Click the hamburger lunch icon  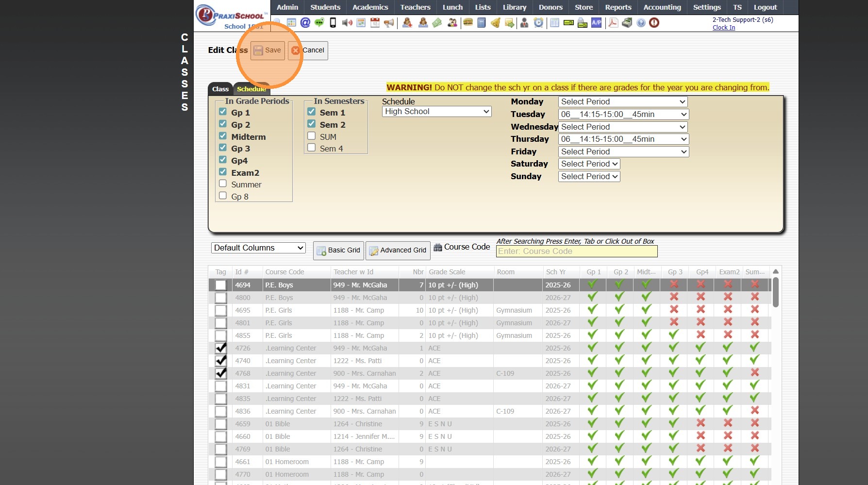point(468,22)
